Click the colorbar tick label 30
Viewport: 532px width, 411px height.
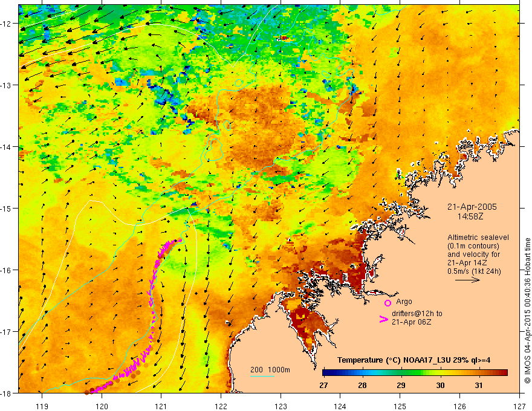(x=440, y=385)
